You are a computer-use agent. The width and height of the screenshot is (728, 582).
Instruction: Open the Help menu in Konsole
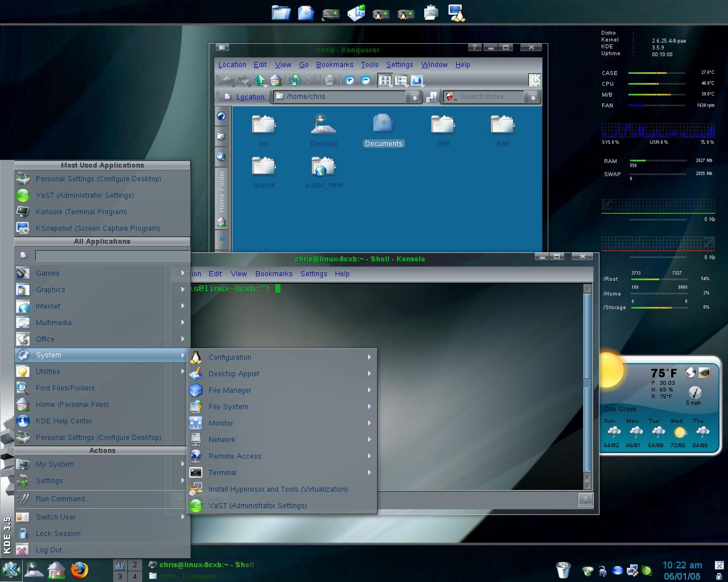(342, 273)
